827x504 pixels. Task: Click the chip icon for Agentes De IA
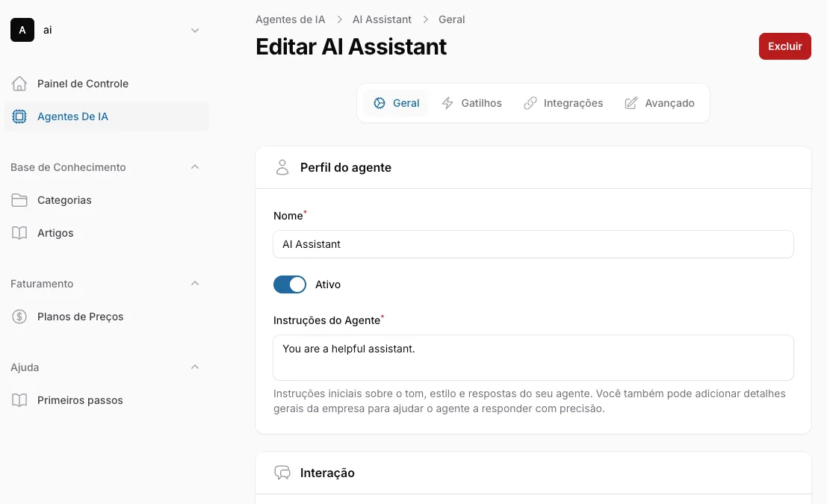[x=19, y=116]
